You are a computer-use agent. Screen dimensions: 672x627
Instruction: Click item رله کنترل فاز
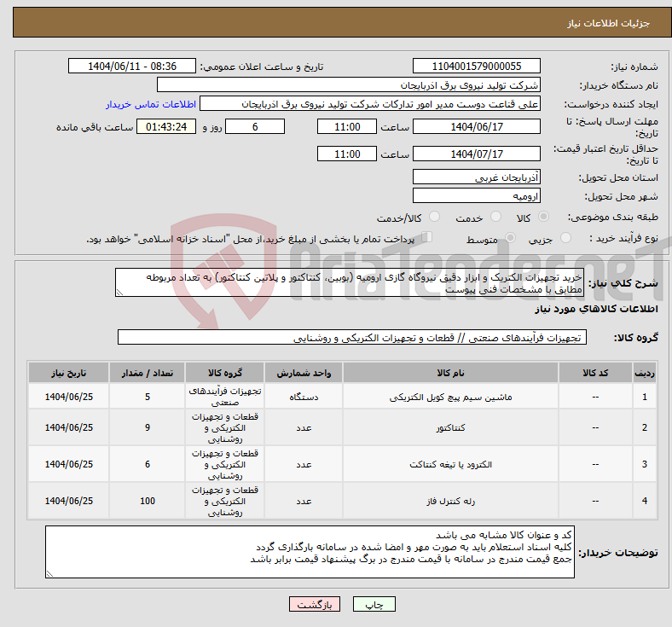pos(450,501)
